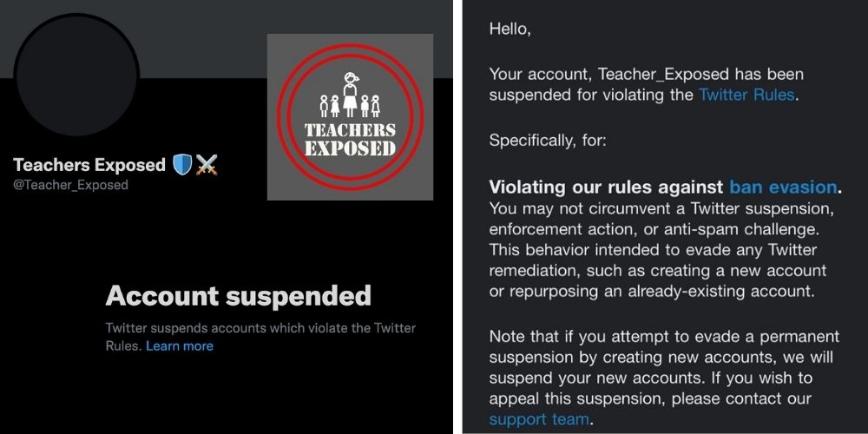Click the TEACHERS EXPOSED stamp text in logo
Screen dimensions: 868x434
[x=350, y=139]
